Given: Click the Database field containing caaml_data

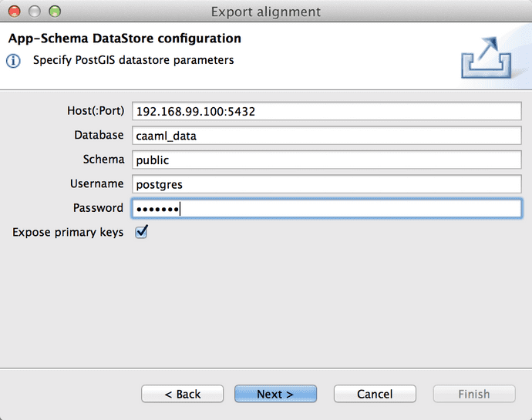Looking at the screenshot, I should (x=326, y=136).
